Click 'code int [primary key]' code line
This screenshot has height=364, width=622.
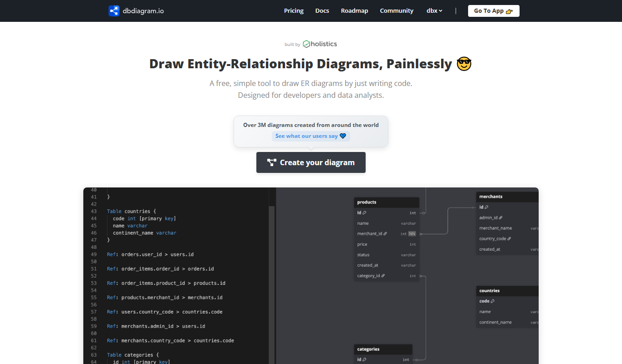point(144,218)
